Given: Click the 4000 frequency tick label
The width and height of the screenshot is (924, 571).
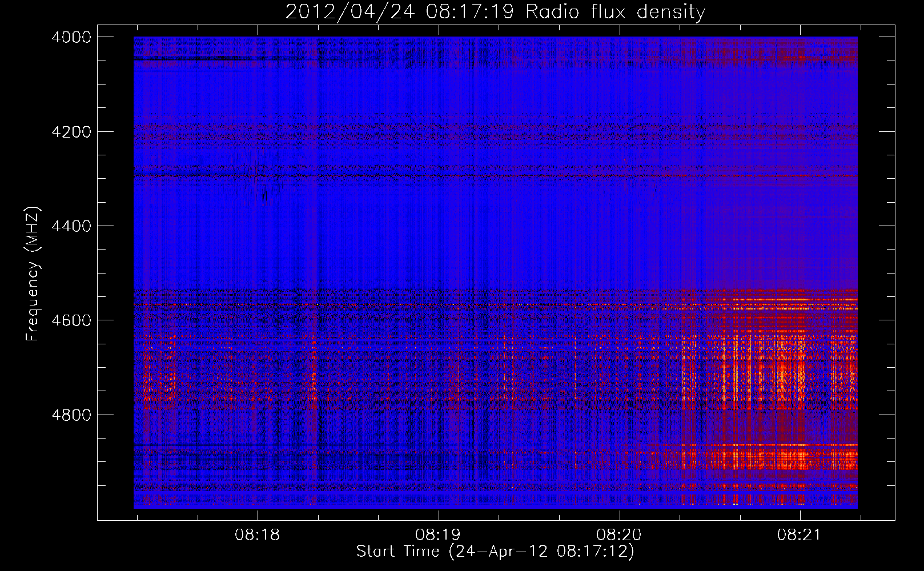Looking at the screenshot, I should (x=71, y=37).
